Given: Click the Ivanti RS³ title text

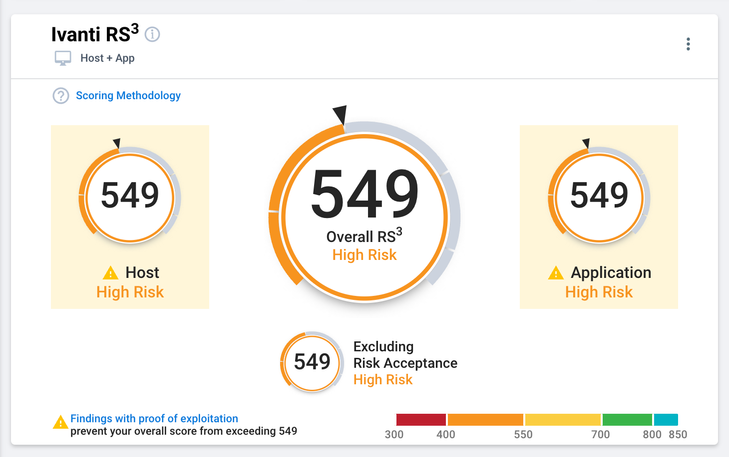Looking at the screenshot, I should tap(95, 34).
